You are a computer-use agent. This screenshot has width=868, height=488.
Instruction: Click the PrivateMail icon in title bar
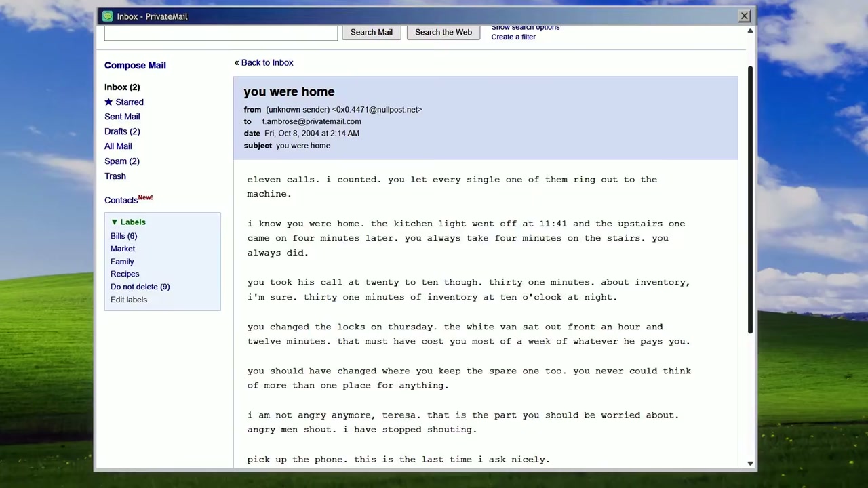pyautogui.click(x=107, y=16)
